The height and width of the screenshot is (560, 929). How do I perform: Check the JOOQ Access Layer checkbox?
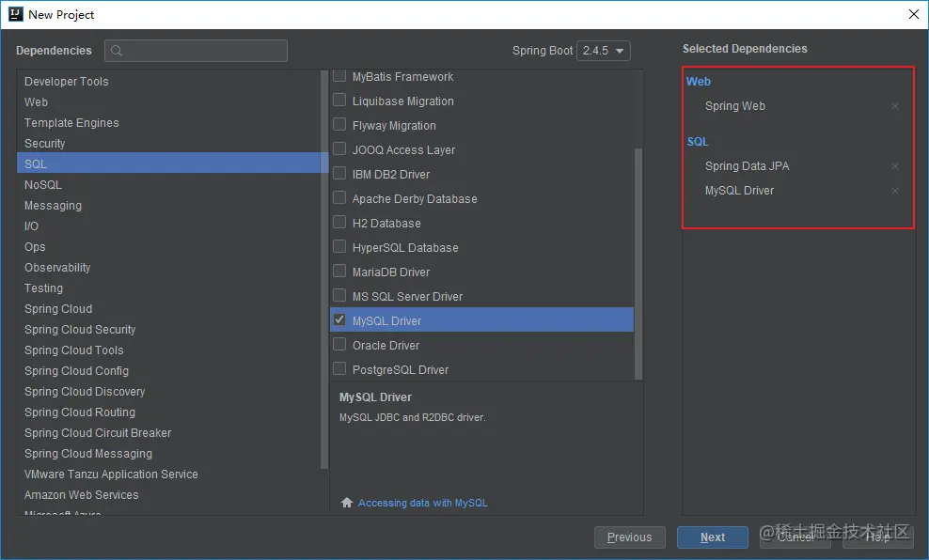pos(339,148)
